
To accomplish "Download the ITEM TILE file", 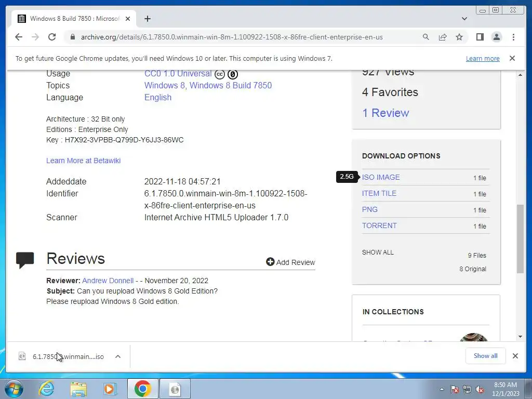I will [x=379, y=193].
